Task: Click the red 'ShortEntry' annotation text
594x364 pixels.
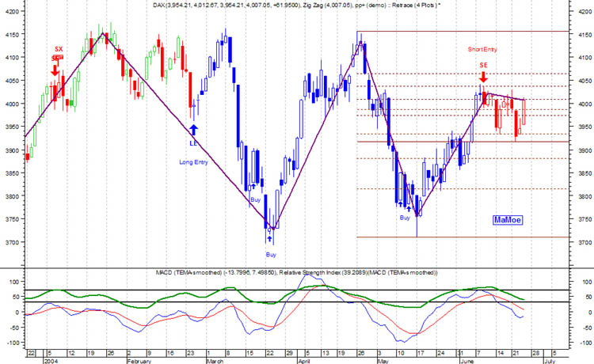Action: point(482,49)
